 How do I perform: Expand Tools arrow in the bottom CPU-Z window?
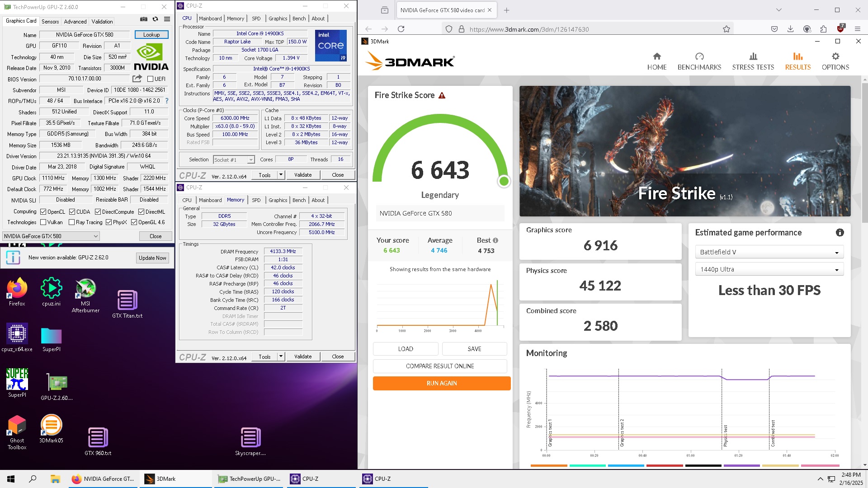[x=281, y=357]
